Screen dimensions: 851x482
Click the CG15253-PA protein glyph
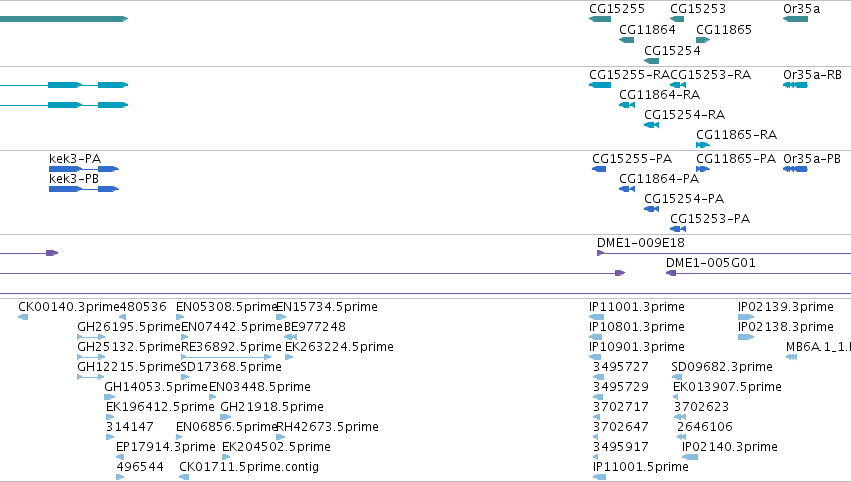coord(678,229)
